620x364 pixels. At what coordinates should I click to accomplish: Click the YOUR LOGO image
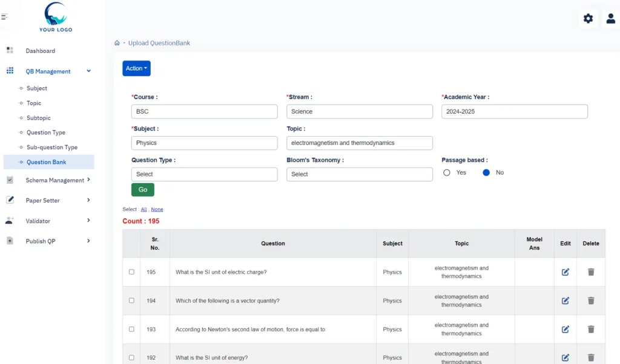[x=56, y=16]
